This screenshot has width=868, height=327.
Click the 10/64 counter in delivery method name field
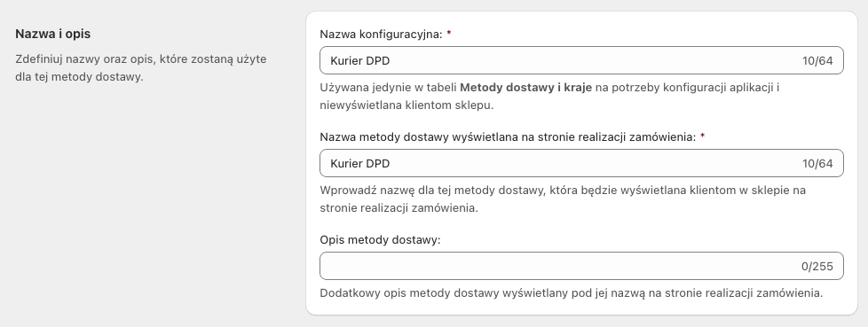pos(817,163)
